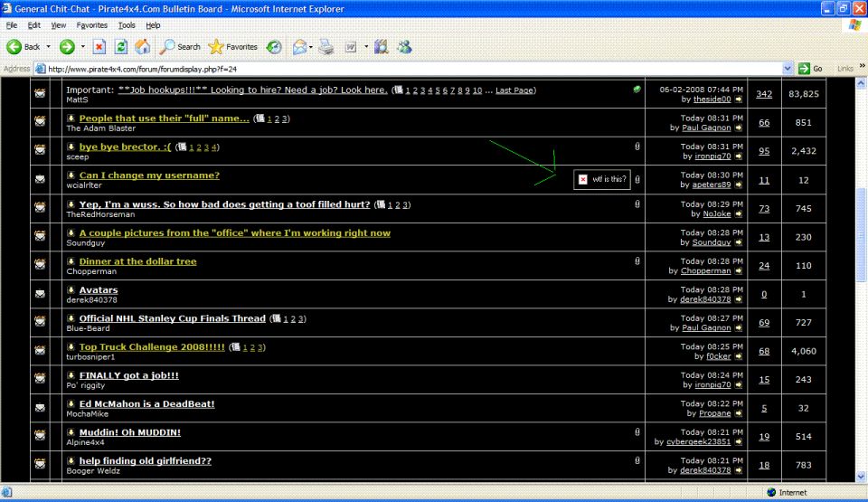This screenshot has width=868, height=502.
Task: Open the File menu
Action: coord(12,25)
